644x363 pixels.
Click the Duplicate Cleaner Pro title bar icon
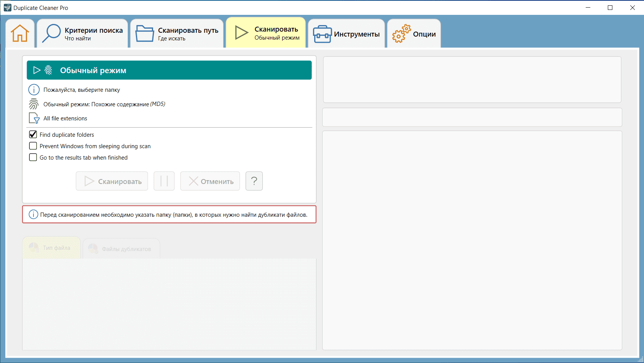point(7,8)
